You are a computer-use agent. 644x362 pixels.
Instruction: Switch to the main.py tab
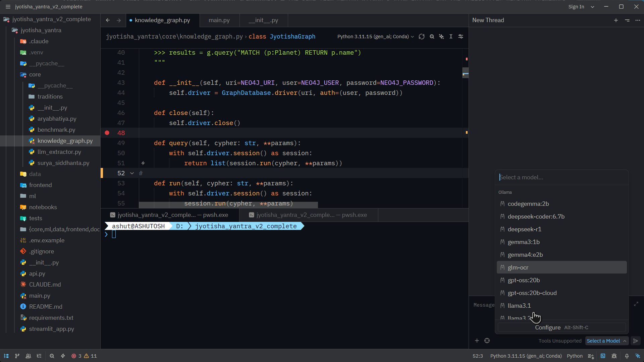[x=219, y=20]
